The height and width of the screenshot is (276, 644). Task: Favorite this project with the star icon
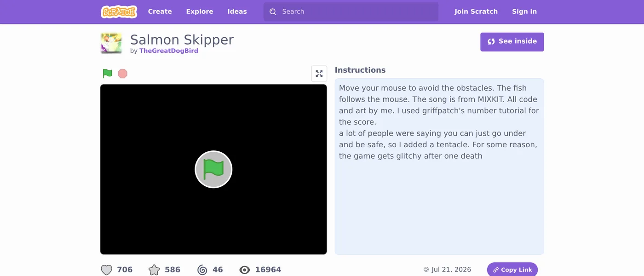pos(154,270)
